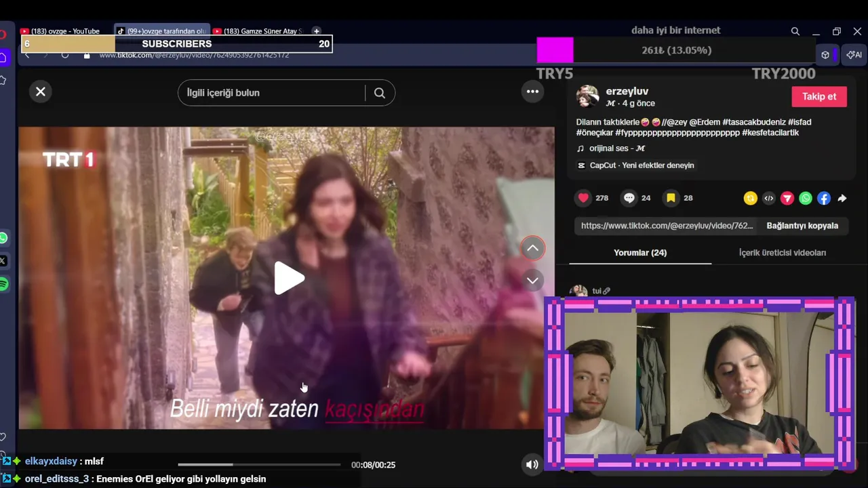Seek within the video progress bar
Viewport: 868px width, 488px height.
[259, 464]
